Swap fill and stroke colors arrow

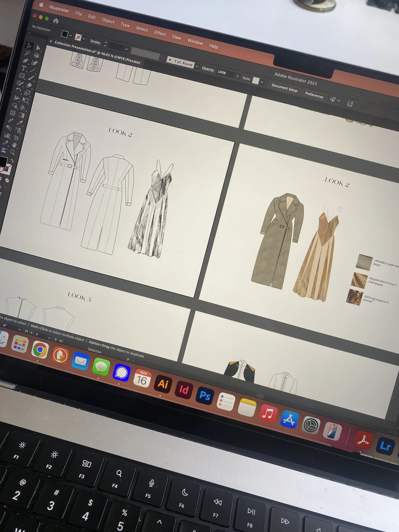click(12, 161)
